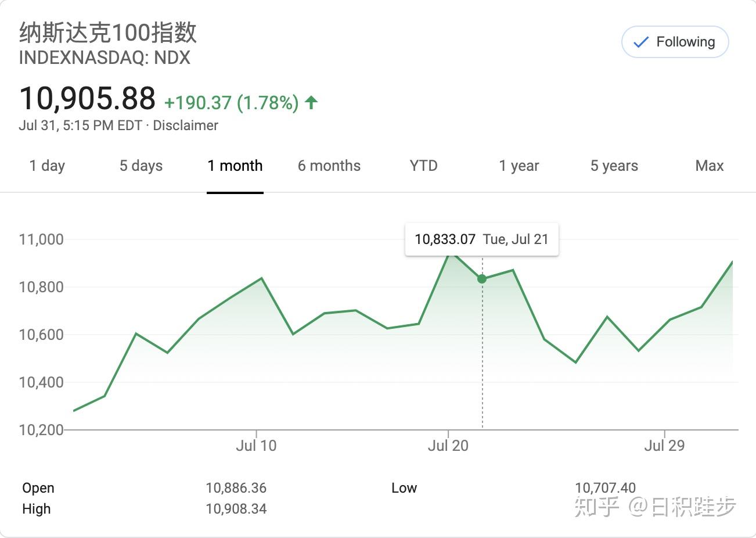
Task: Click the green data point on Jul 21
Action: pyautogui.click(x=482, y=279)
